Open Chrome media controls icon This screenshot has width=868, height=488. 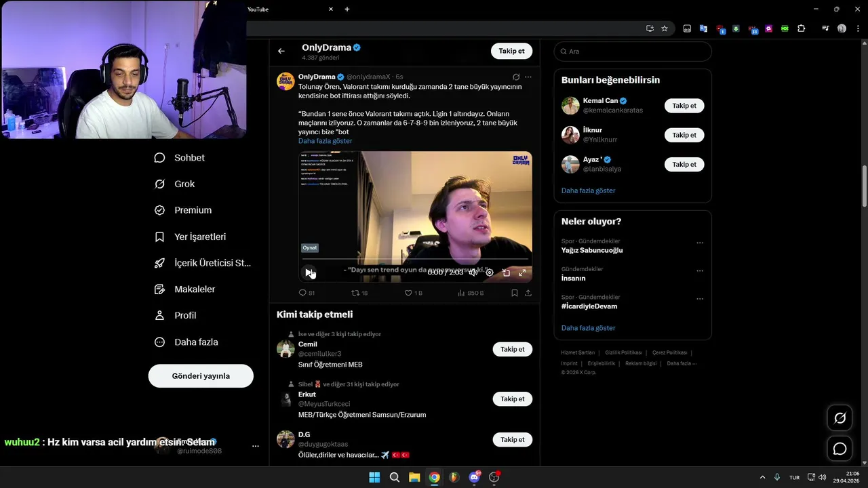click(x=825, y=28)
